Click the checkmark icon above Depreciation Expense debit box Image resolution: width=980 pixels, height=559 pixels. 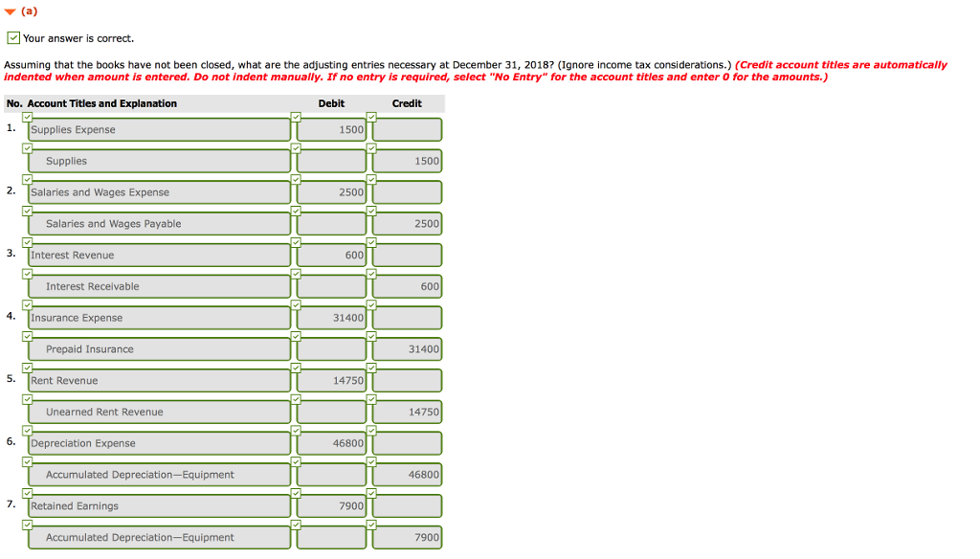tap(295, 429)
